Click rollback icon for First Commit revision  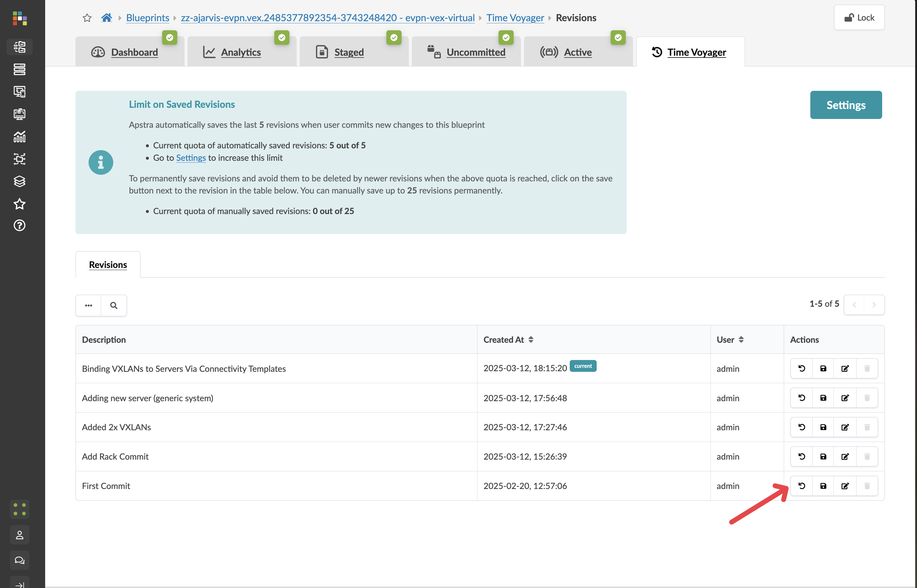point(801,486)
